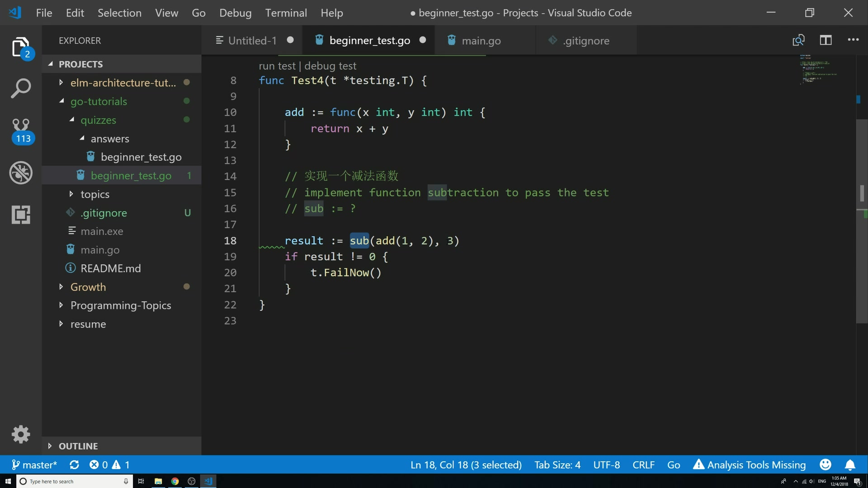
Task: Select the main.go tab
Action: (x=481, y=40)
